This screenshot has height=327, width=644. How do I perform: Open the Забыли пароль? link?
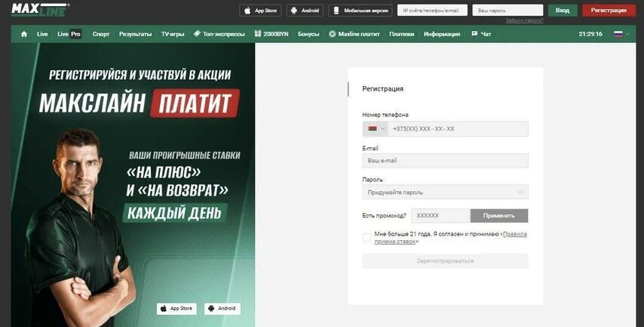tap(524, 20)
